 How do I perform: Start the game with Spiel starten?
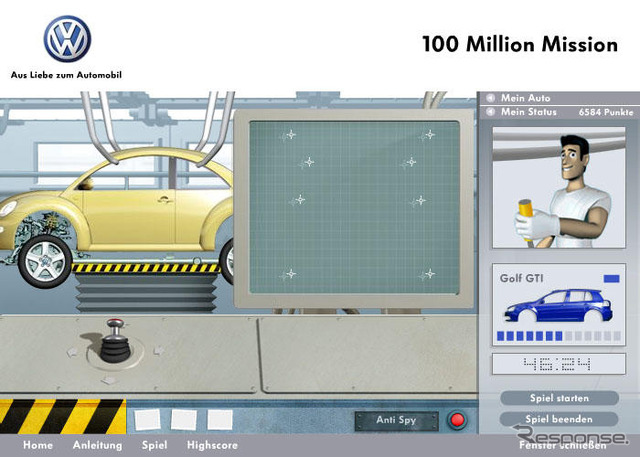click(x=559, y=398)
